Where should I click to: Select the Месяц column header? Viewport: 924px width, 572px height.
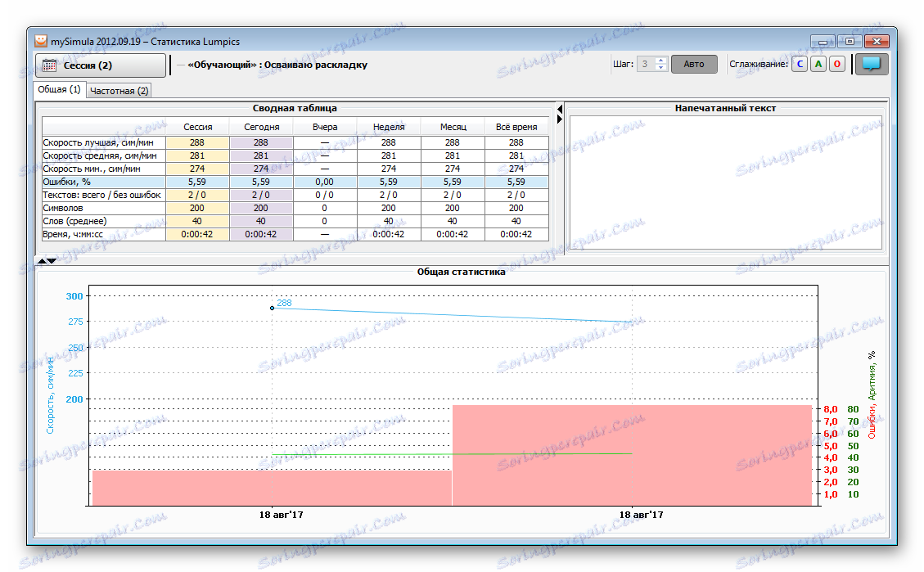(x=453, y=127)
